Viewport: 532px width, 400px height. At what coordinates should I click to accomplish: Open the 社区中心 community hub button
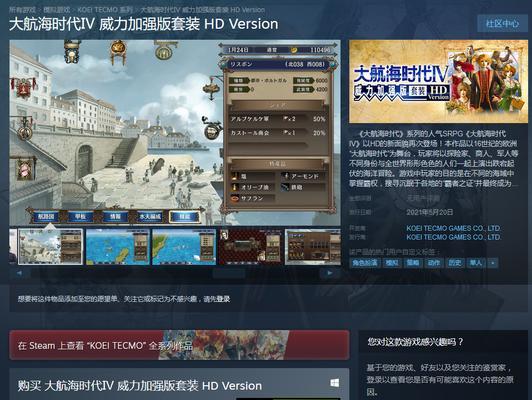502,24
